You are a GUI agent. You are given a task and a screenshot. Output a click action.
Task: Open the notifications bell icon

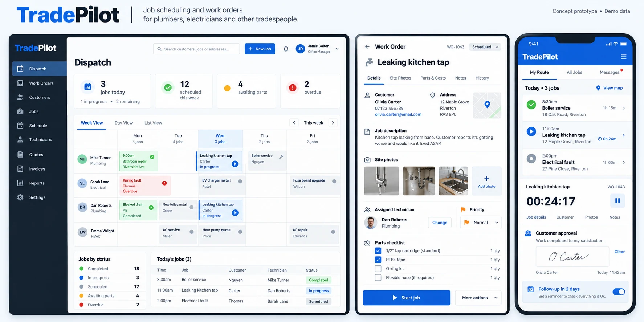pyautogui.click(x=286, y=49)
